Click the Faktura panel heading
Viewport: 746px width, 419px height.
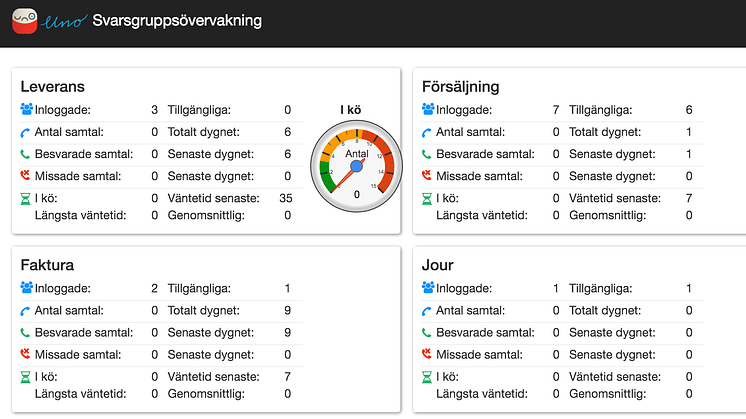(x=47, y=265)
